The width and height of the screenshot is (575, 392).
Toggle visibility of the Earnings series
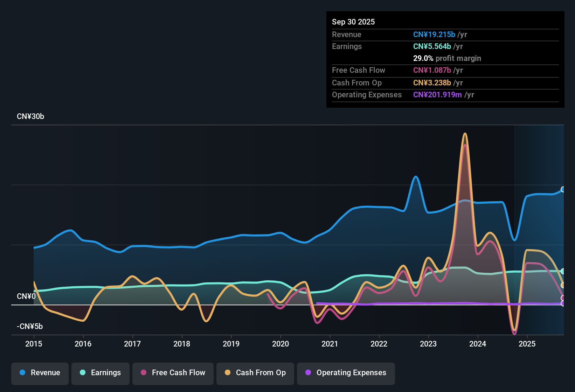click(100, 373)
